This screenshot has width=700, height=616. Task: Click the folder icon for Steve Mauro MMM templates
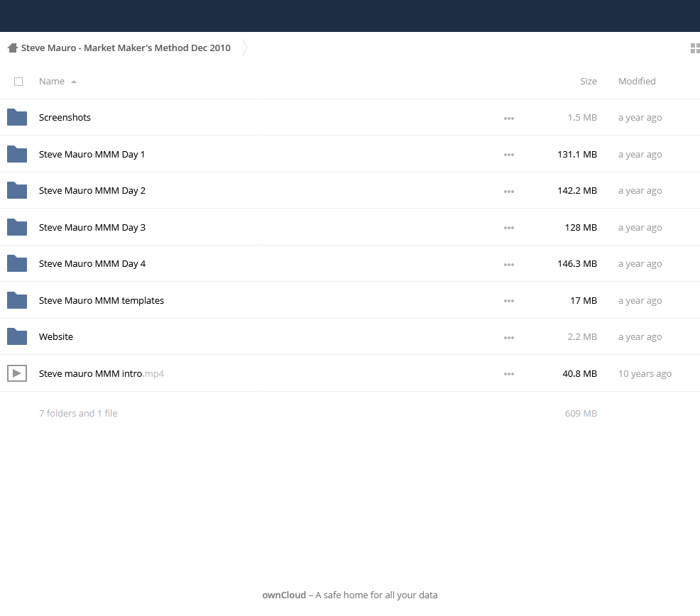[17, 300]
